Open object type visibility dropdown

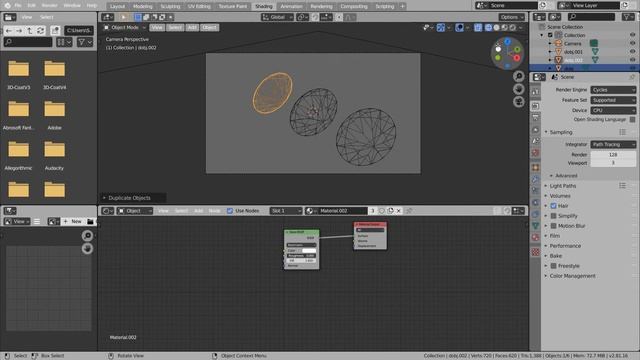[x=428, y=27]
